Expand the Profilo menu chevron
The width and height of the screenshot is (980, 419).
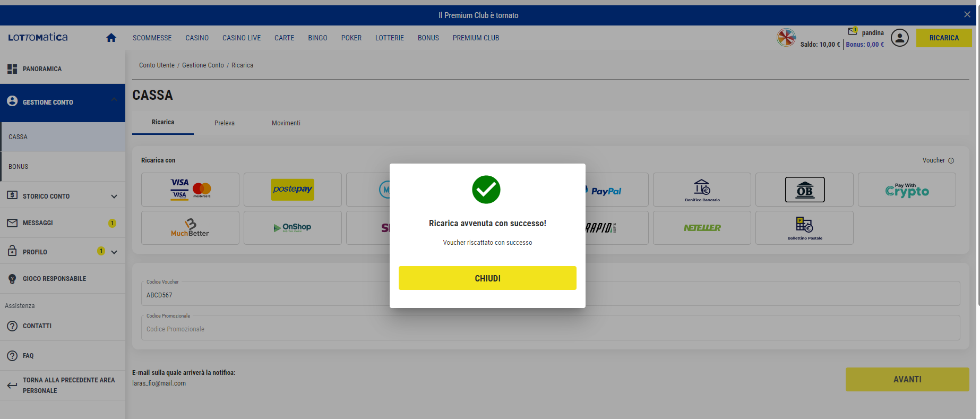(x=114, y=252)
